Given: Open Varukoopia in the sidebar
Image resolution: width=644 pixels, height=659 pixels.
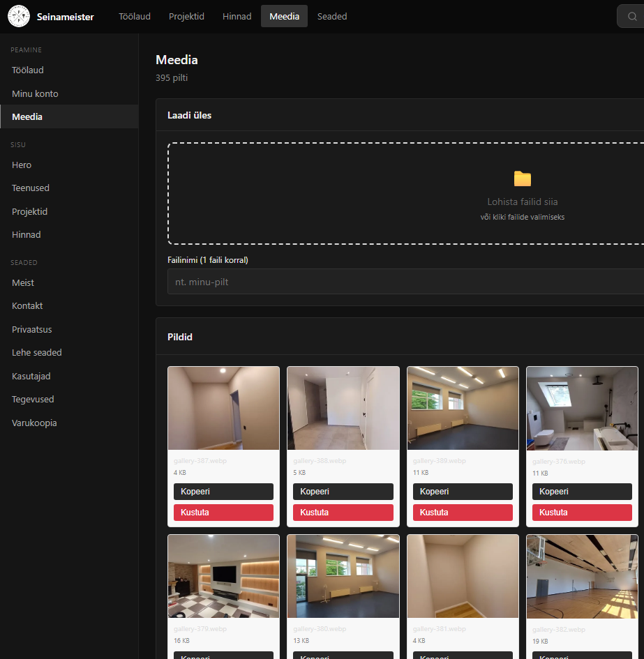Looking at the screenshot, I should coord(34,423).
